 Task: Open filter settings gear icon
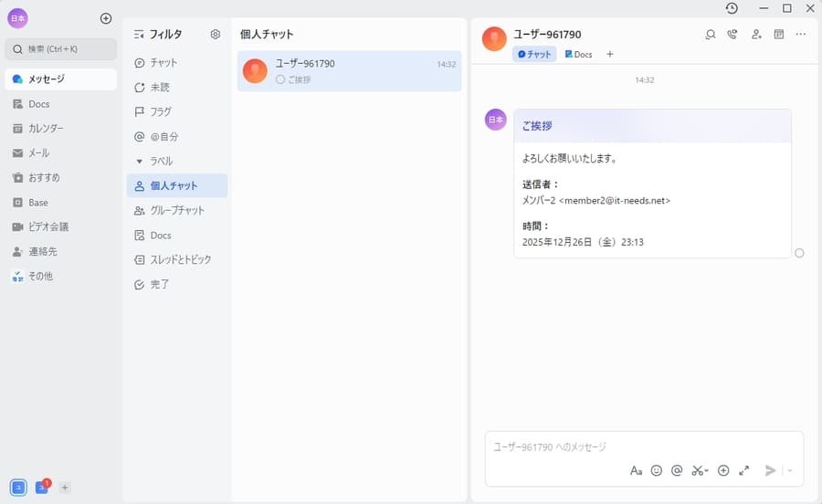coord(216,35)
